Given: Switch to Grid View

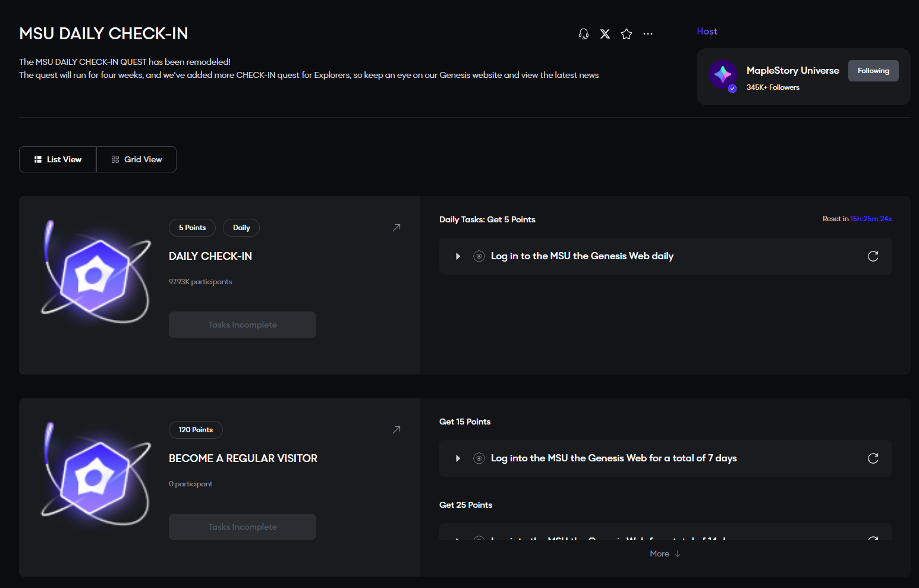Looking at the screenshot, I should (137, 159).
